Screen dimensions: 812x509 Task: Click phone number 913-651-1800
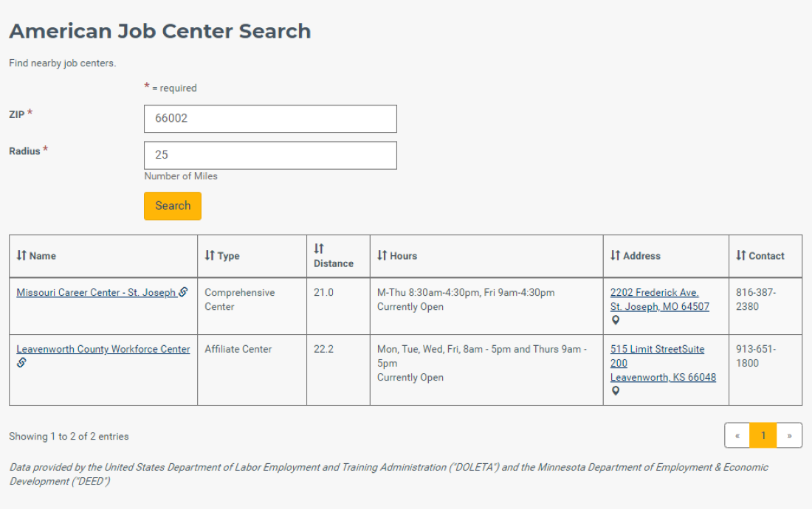tap(756, 356)
